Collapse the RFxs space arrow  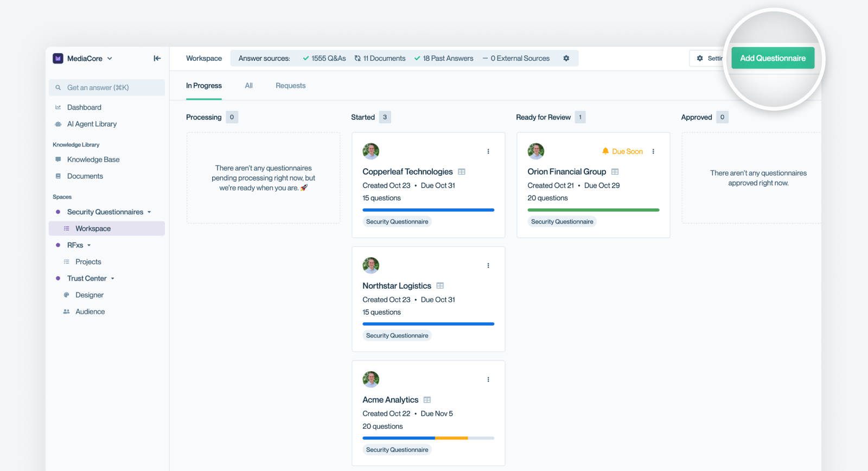pyautogui.click(x=89, y=245)
